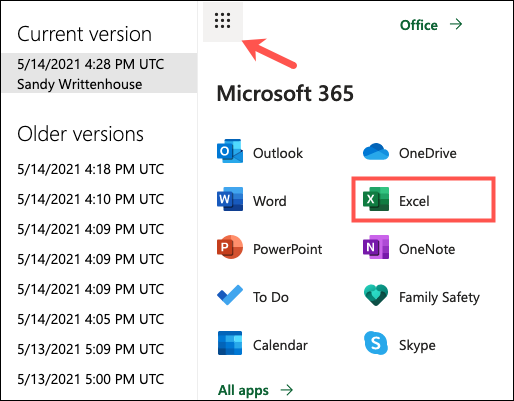The width and height of the screenshot is (514, 401).
Task: Select older version 5/14/2021 4:10 PM UTC
Action: click(x=90, y=199)
